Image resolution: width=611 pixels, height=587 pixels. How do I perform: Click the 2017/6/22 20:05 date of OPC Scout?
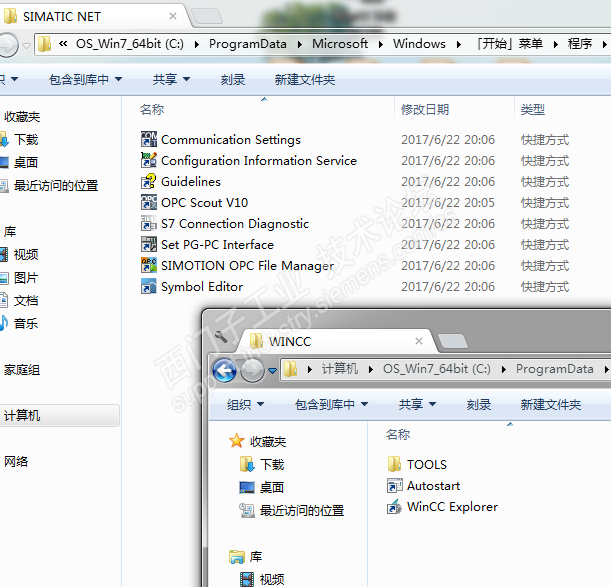[448, 203]
